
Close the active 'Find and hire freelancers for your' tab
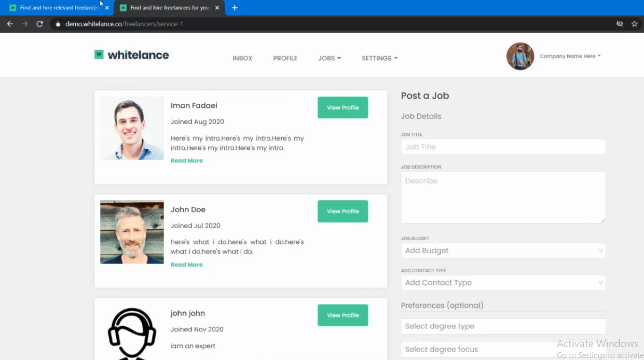tap(217, 8)
